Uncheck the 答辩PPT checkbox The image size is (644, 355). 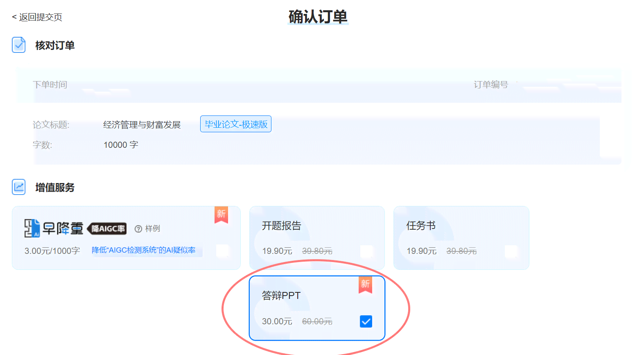click(x=366, y=321)
